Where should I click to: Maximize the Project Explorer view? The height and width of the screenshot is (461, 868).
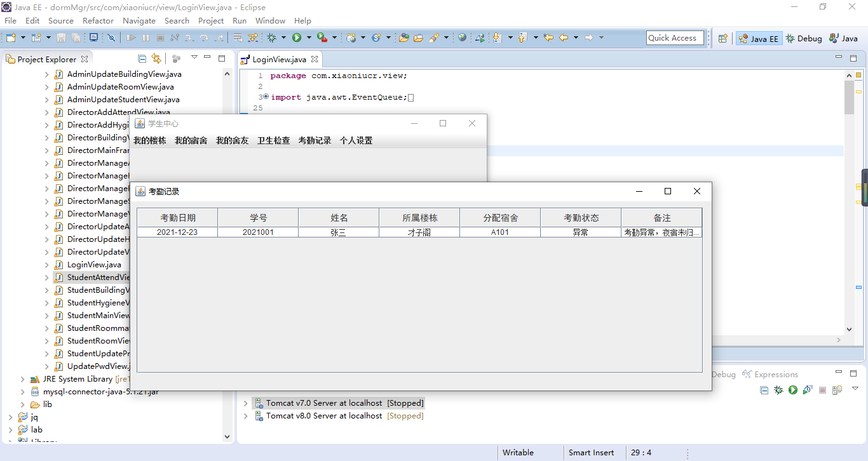tap(221, 58)
